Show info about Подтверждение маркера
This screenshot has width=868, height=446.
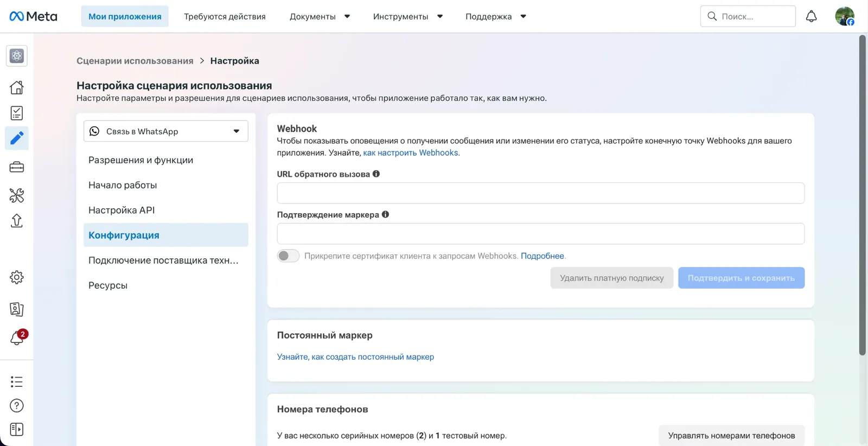point(386,215)
